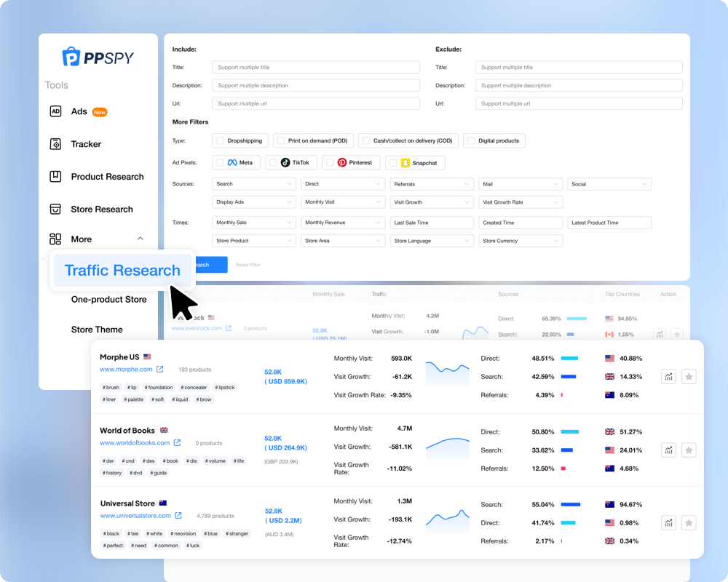Open the Direct sources dropdown

(343, 184)
